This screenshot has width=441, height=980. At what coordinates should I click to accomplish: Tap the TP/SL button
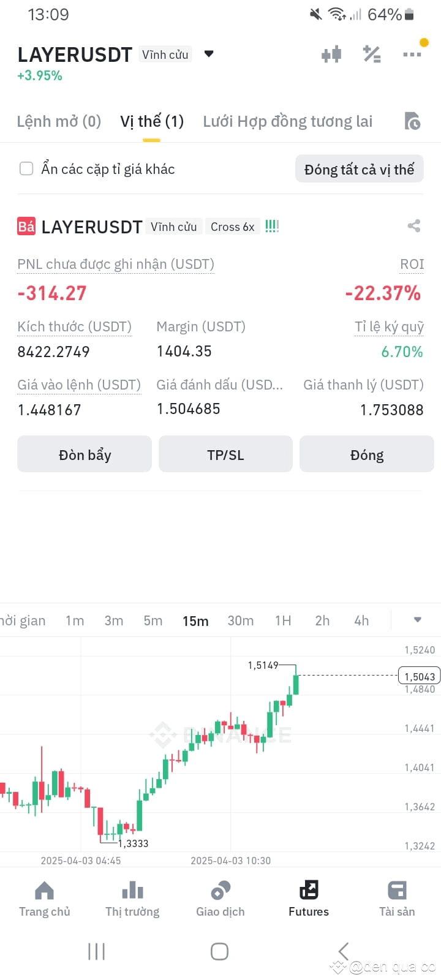[x=225, y=454]
